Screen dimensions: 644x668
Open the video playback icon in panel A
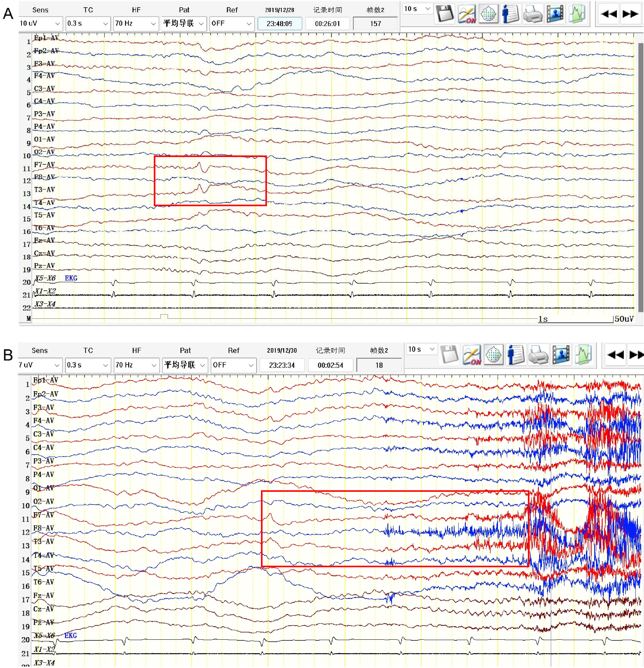[555, 14]
